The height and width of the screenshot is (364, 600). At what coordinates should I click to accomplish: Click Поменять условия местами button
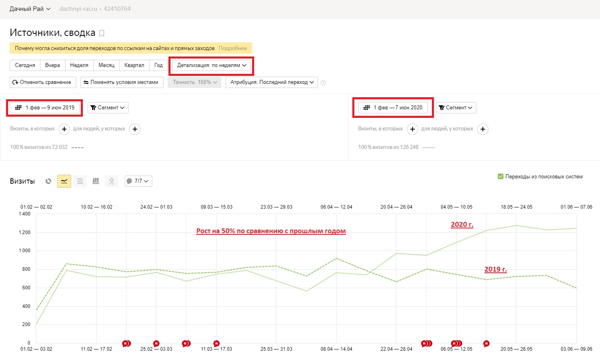(x=122, y=82)
